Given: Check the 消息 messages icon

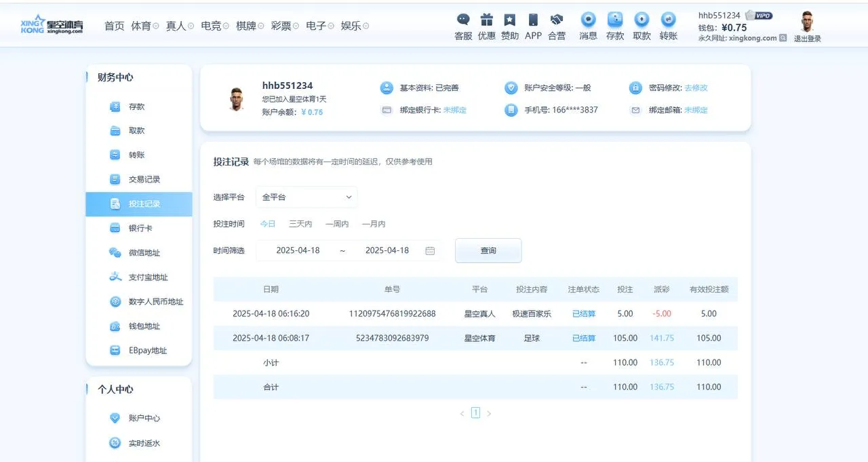Looking at the screenshot, I should coord(587,27).
